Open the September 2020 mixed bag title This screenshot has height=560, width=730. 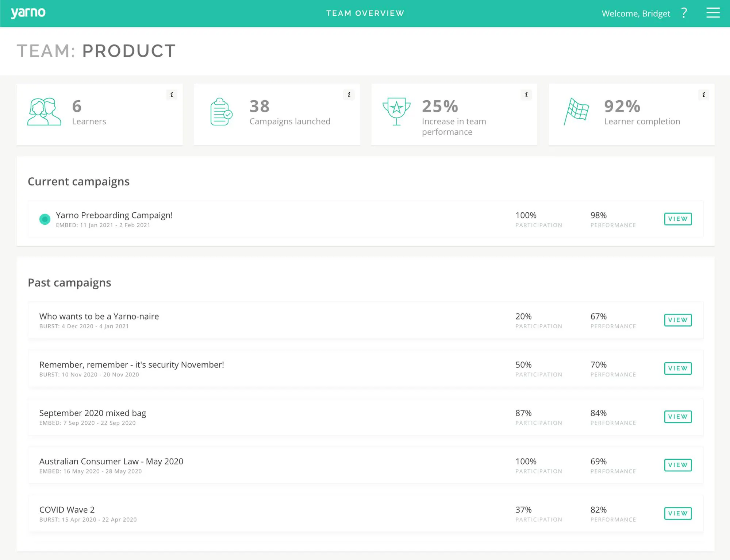(93, 413)
